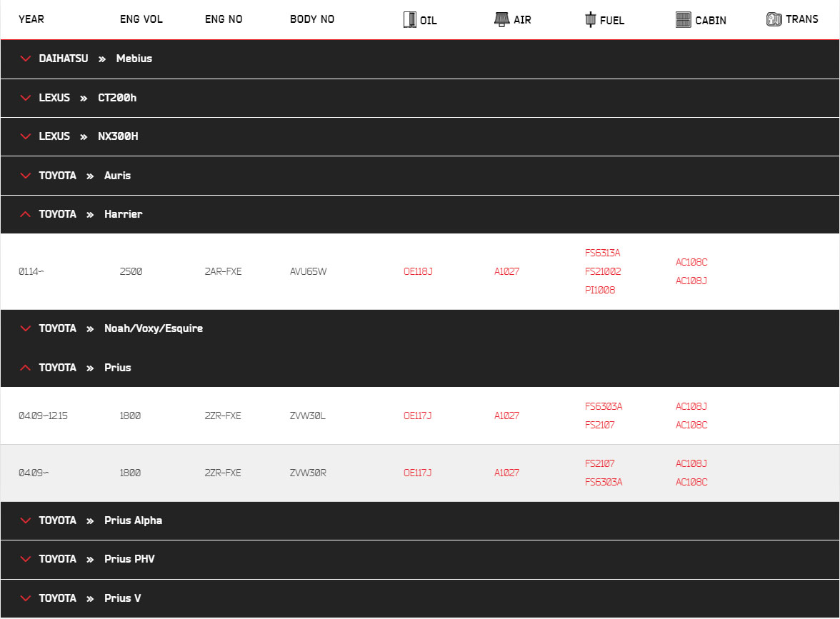Image resolution: width=840 pixels, height=619 pixels.
Task: Open cabin filter AC108C in ZVW30L row
Action: tap(691, 426)
